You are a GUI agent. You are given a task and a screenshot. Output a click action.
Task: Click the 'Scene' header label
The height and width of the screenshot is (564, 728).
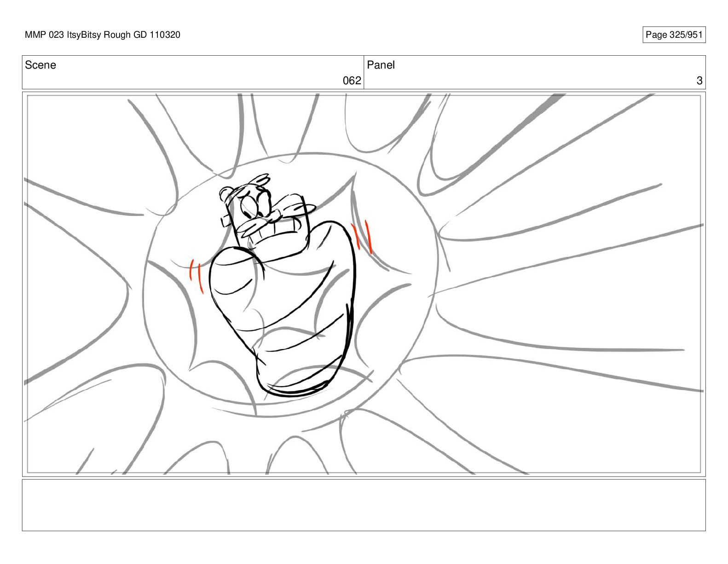click(x=40, y=65)
